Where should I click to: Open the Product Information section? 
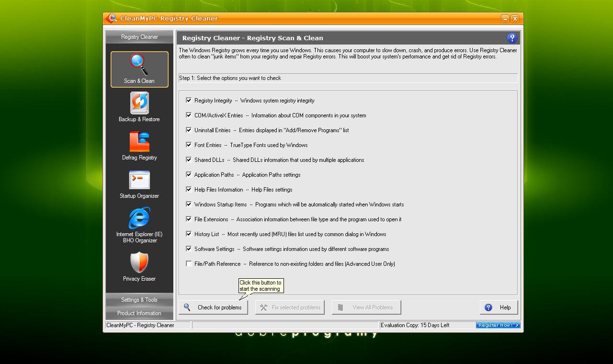(139, 313)
